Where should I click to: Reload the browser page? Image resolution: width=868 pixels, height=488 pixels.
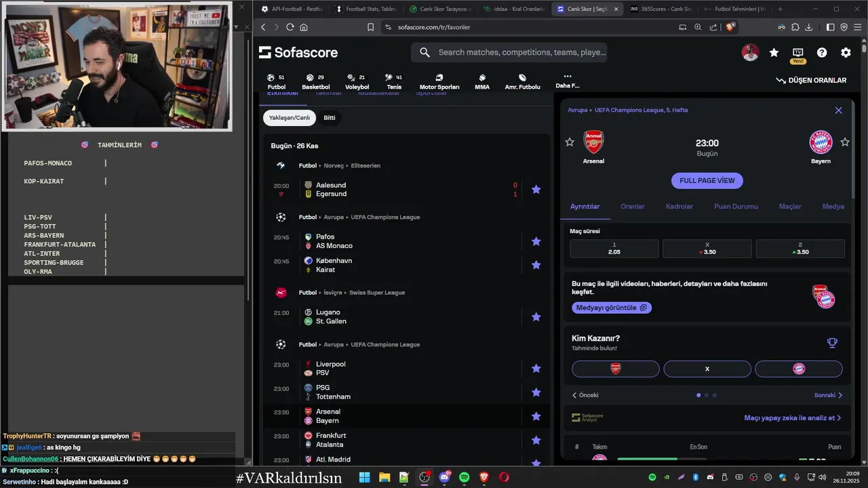click(x=290, y=27)
